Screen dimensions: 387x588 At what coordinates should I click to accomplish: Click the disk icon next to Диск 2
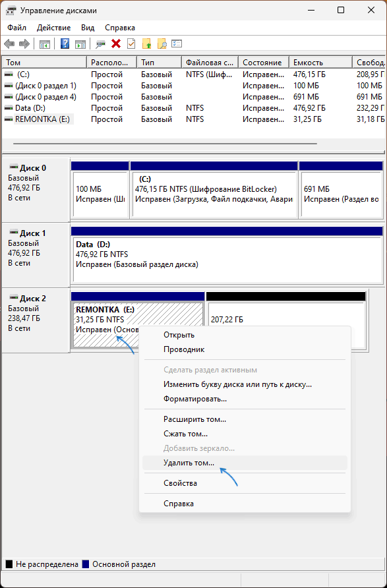click(x=14, y=297)
